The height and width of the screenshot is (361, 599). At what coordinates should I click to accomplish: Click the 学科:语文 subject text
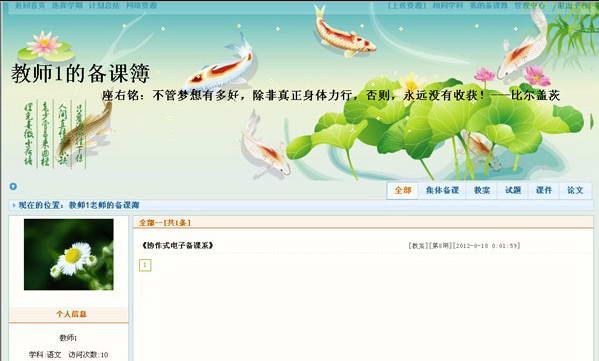coord(45,355)
